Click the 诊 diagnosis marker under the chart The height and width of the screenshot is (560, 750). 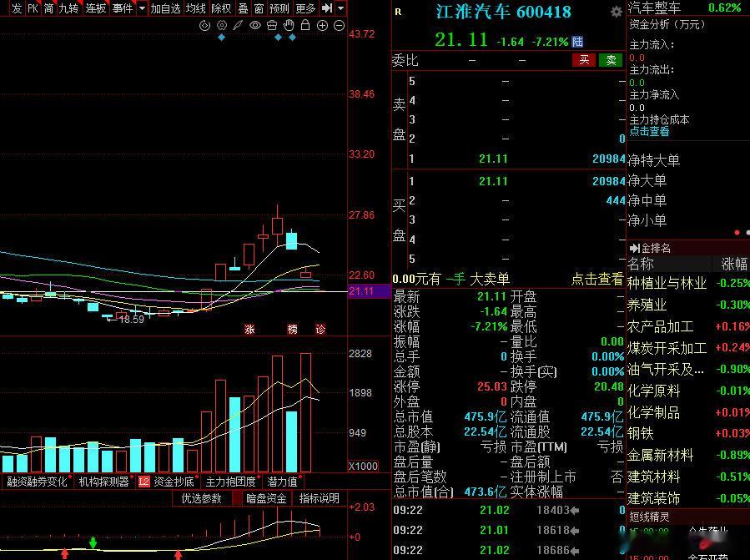click(x=320, y=330)
